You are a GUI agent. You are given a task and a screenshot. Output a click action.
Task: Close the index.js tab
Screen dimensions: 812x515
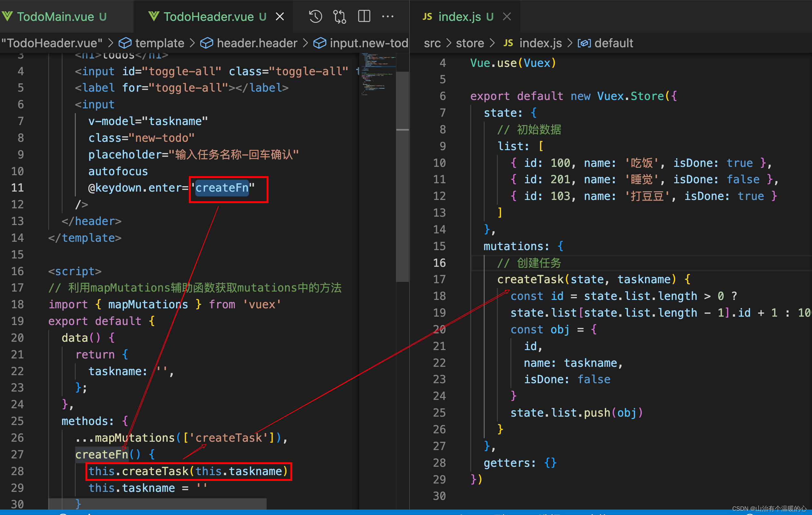coord(507,16)
